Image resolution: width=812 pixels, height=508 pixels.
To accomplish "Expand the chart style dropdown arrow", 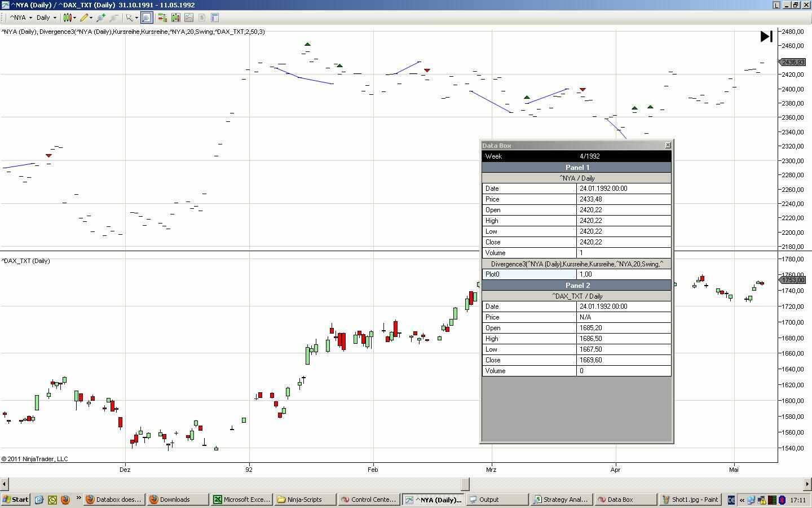I will click(74, 17).
